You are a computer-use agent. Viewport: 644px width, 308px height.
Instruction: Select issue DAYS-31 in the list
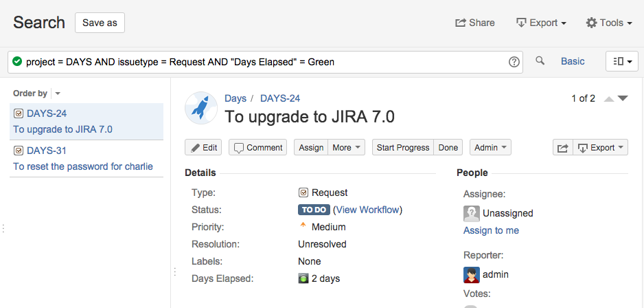pyautogui.click(x=47, y=151)
